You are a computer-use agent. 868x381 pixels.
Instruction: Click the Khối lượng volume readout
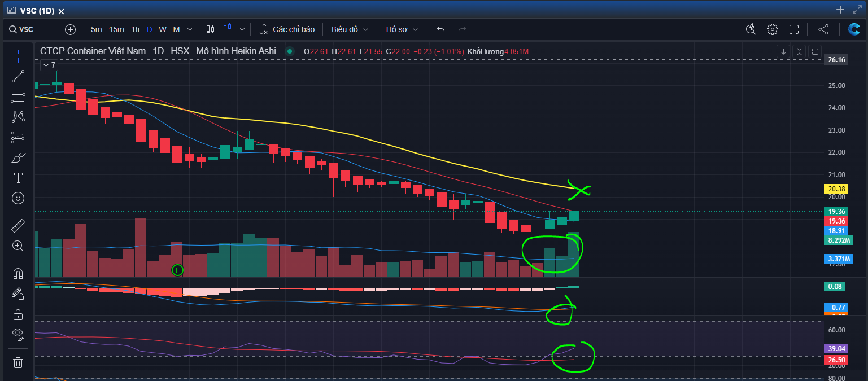[x=499, y=51]
